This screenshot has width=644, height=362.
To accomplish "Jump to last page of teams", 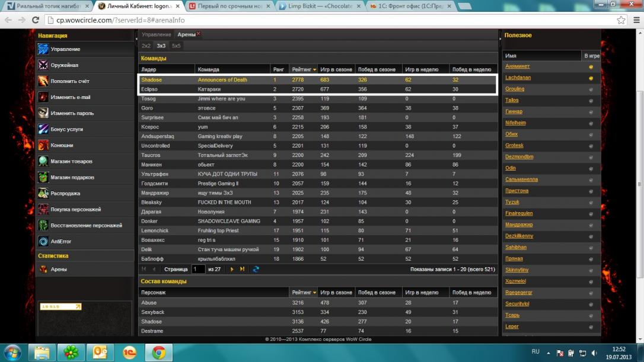I will 242,269.
